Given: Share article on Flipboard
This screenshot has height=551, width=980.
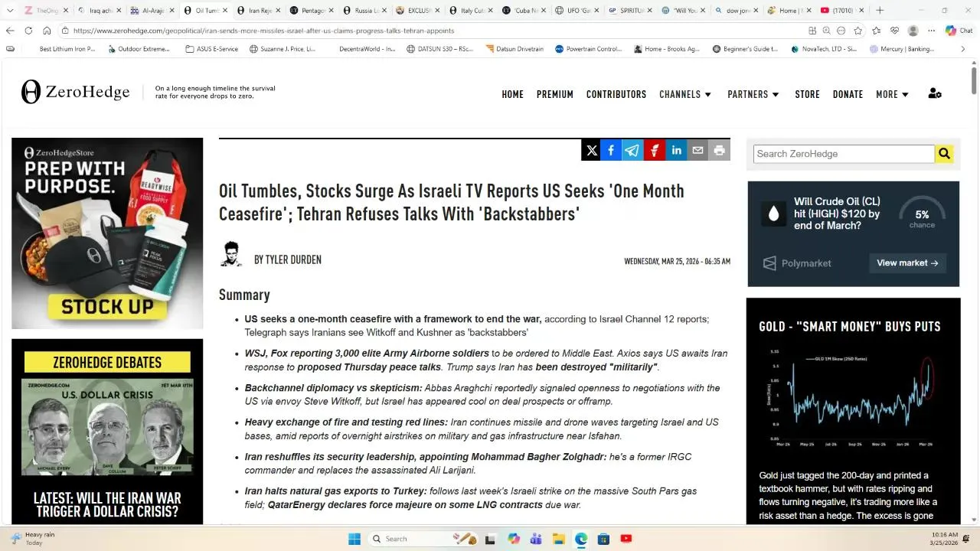Looking at the screenshot, I should 654,151.
